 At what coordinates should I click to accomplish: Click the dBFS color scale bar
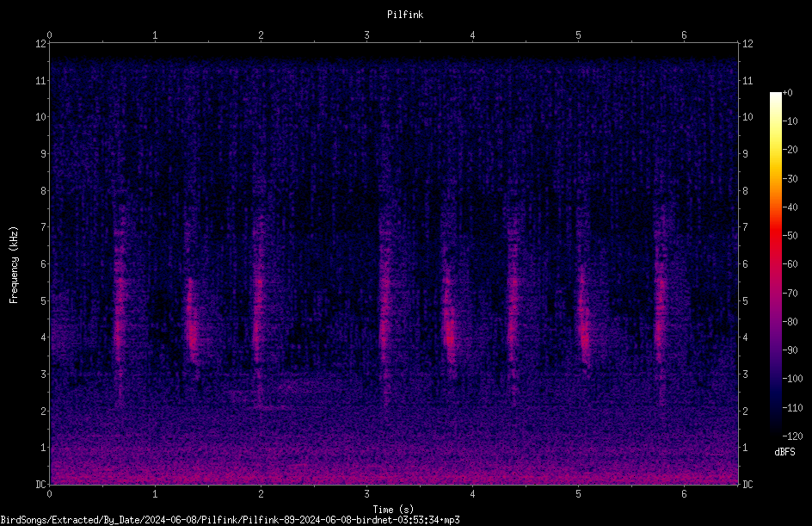point(775,264)
